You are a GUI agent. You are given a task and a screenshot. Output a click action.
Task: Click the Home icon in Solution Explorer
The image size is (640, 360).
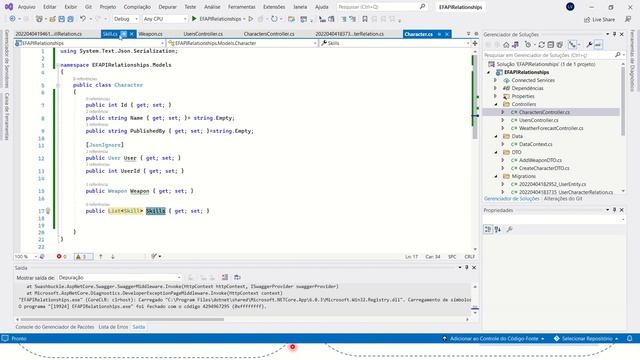[506, 45]
